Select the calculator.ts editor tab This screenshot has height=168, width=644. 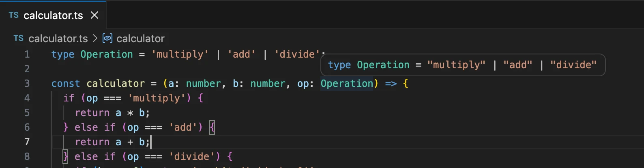(53, 15)
